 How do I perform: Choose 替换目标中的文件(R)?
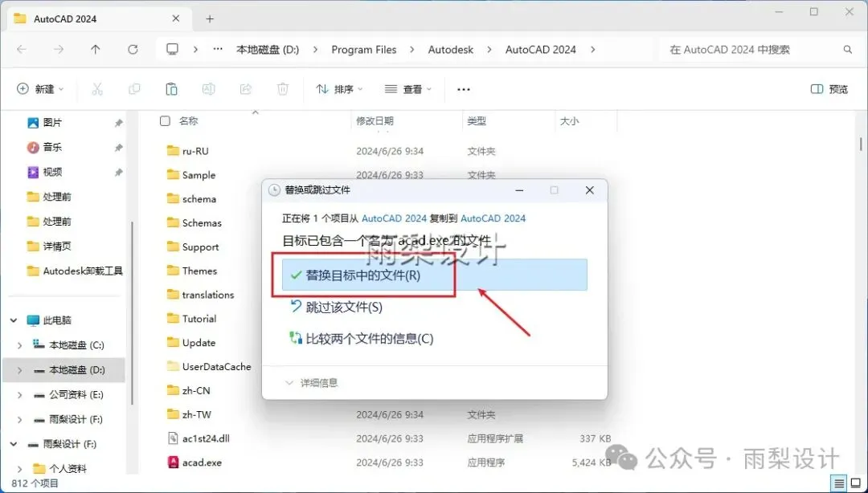point(435,275)
